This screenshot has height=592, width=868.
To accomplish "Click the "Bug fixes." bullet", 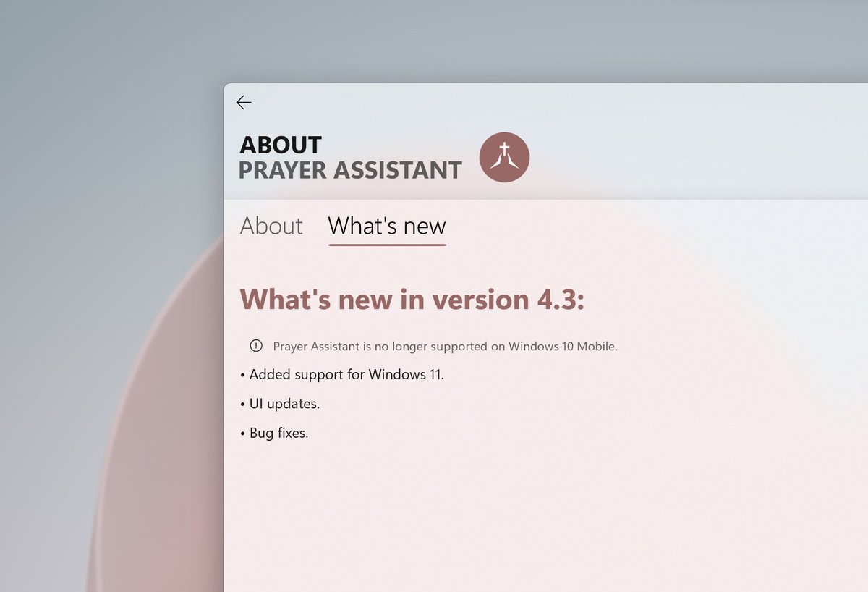I will 274,434.
